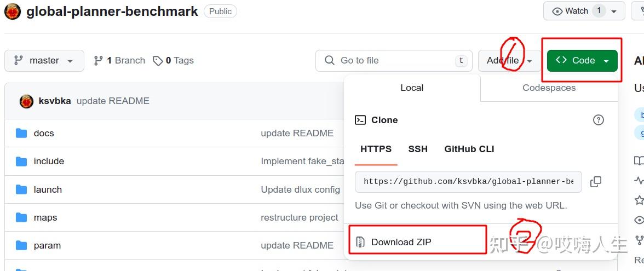Open the 0 Tags link
Screen dimensions: 644x271
click(174, 61)
